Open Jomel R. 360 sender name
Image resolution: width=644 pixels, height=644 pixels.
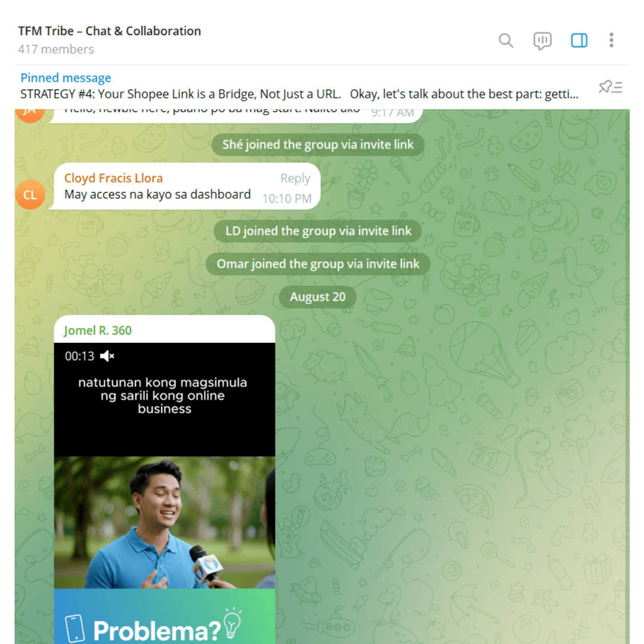[97, 330]
